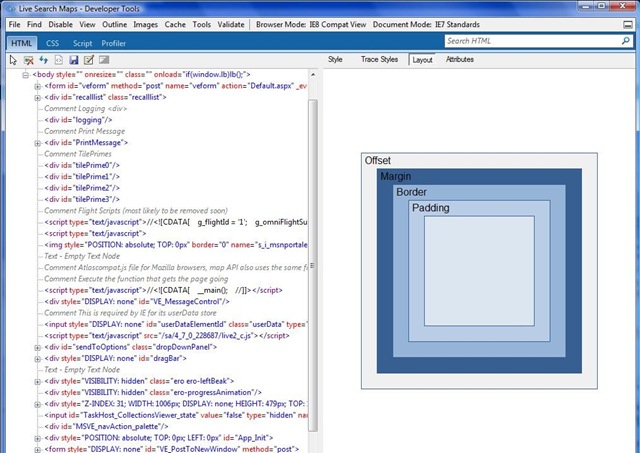
Task: Expand the div id="sendToOptions" node
Action: [38, 348]
